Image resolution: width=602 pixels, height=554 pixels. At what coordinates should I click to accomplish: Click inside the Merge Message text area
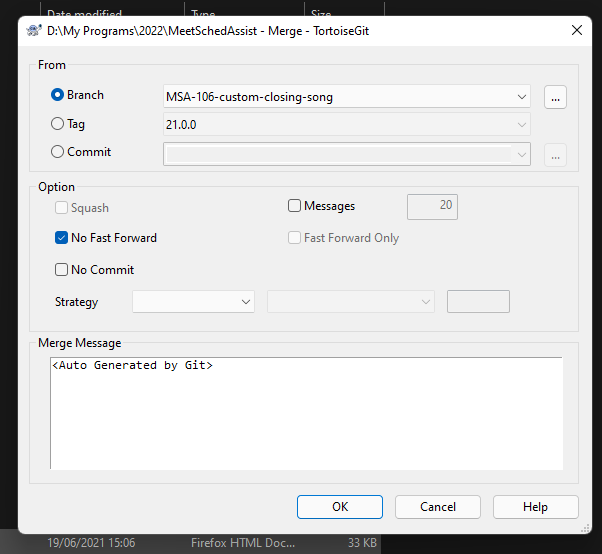point(306,413)
